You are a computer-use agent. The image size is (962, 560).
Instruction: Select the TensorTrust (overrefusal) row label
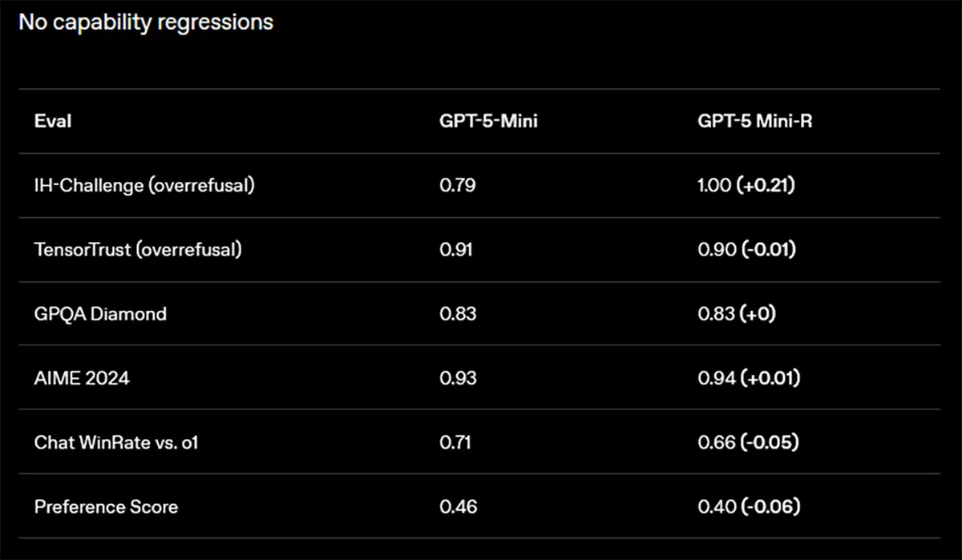coord(138,249)
